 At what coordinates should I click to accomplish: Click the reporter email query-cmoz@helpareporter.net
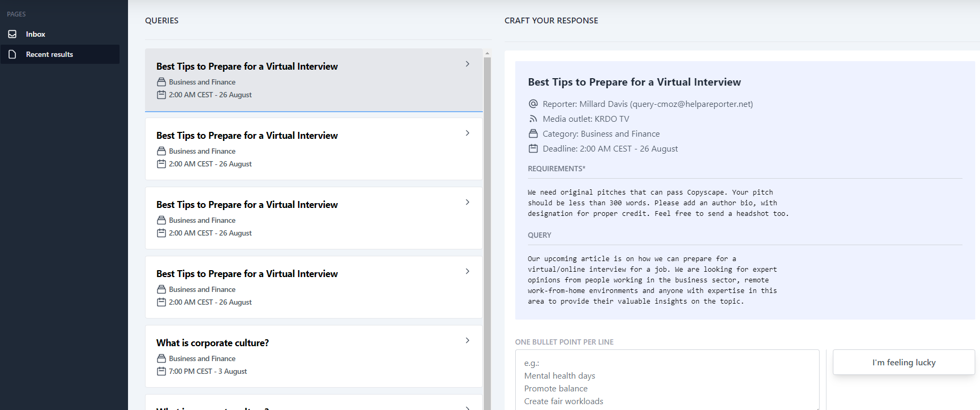click(691, 104)
